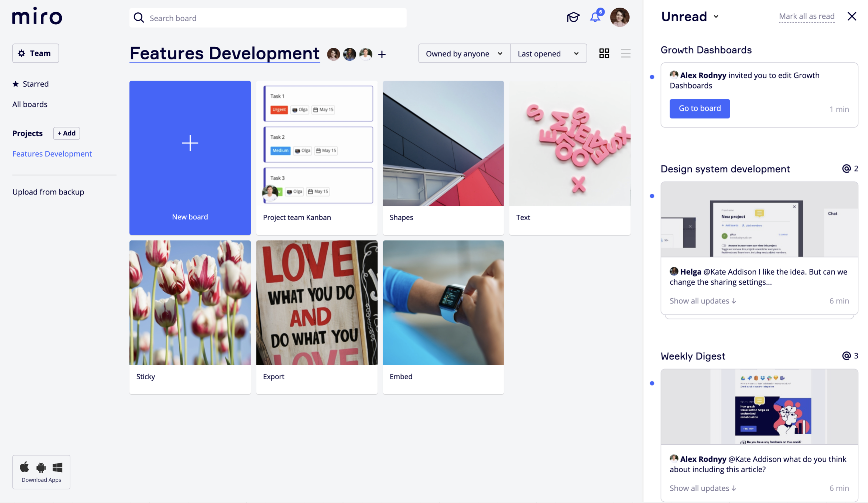The image size is (868, 503).
Task: Expand Show all updates under Helga's comment
Action: click(x=703, y=301)
